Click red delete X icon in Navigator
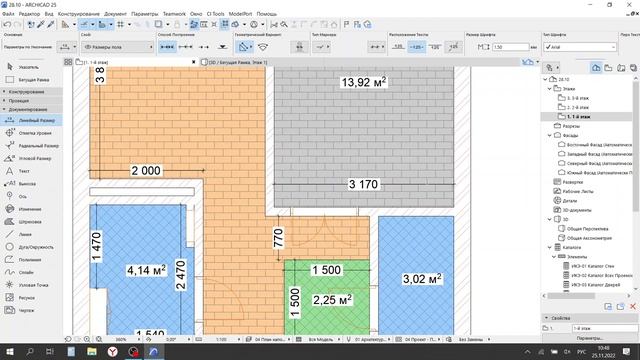 coord(633,306)
